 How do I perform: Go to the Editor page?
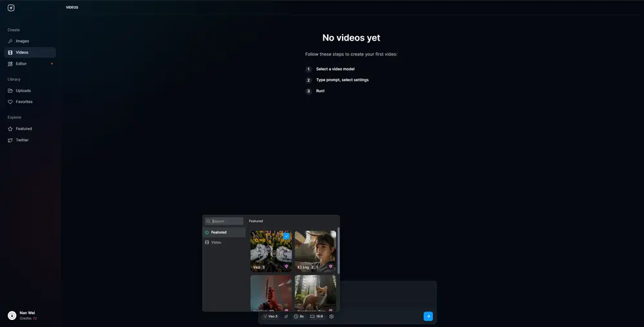click(21, 64)
